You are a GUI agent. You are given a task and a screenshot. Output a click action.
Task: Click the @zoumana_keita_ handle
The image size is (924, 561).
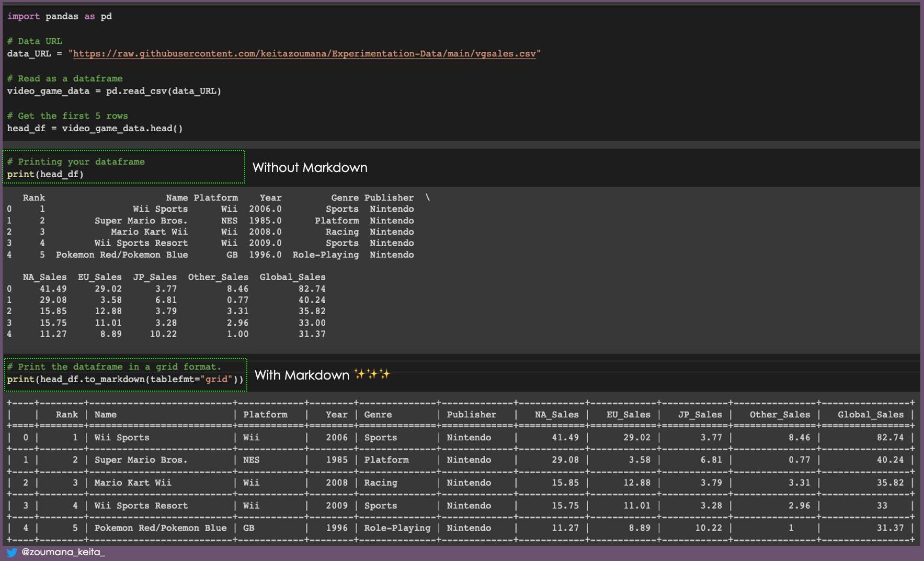point(63,552)
